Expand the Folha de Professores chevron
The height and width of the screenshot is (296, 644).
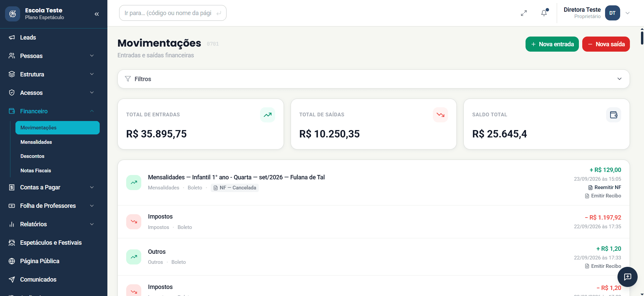coord(92,206)
